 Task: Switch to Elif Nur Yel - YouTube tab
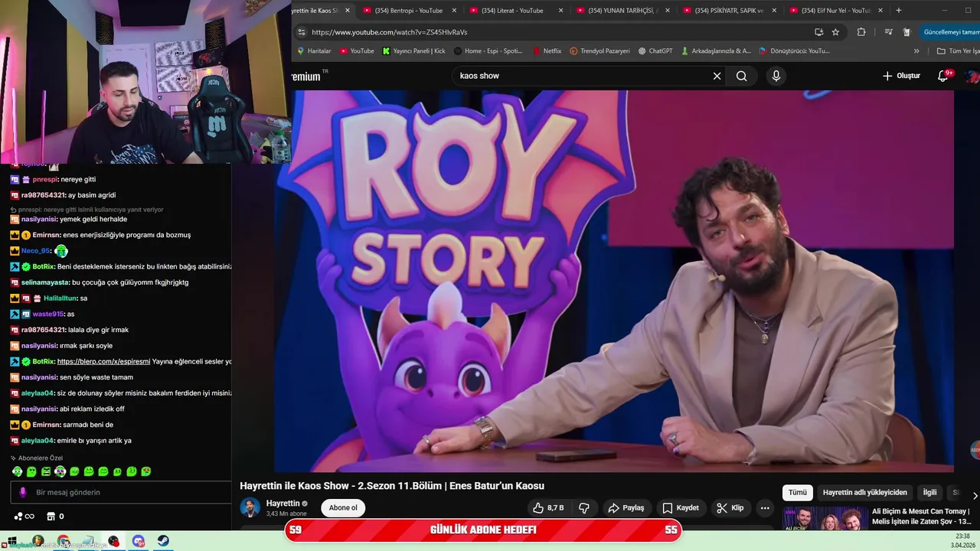tap(836, 11)
